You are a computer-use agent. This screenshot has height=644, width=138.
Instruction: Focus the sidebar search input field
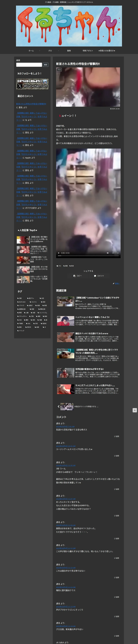(29, 65)
